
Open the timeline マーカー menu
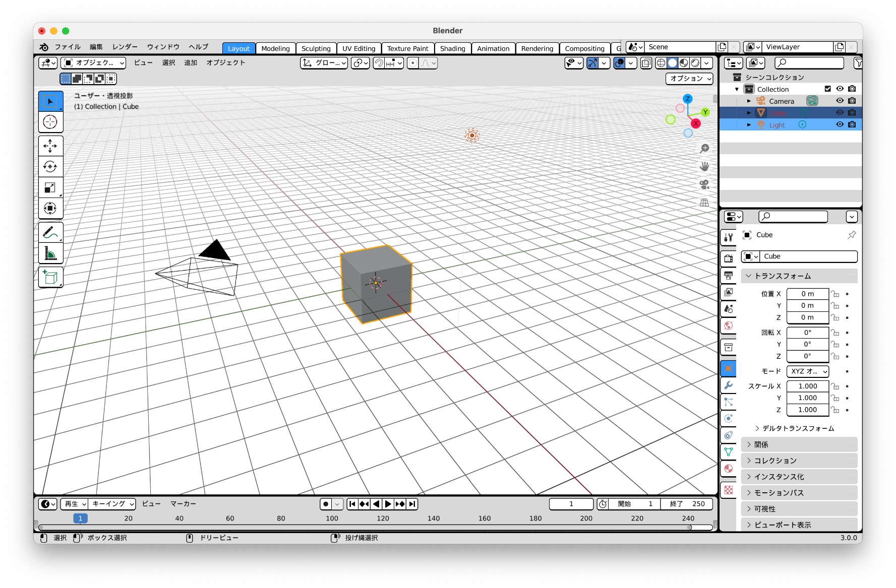(183, 504)
